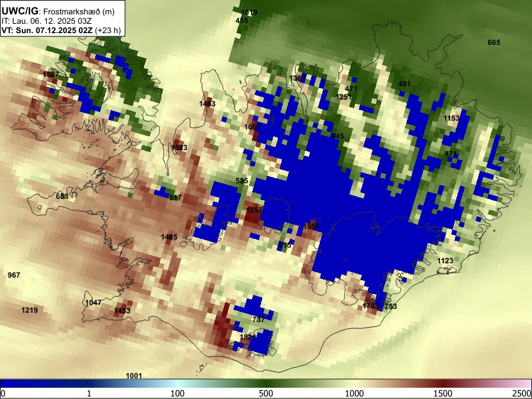Screen dimensions: 532x399
Task: Click the 1153 value in the east
Action: 452,118
